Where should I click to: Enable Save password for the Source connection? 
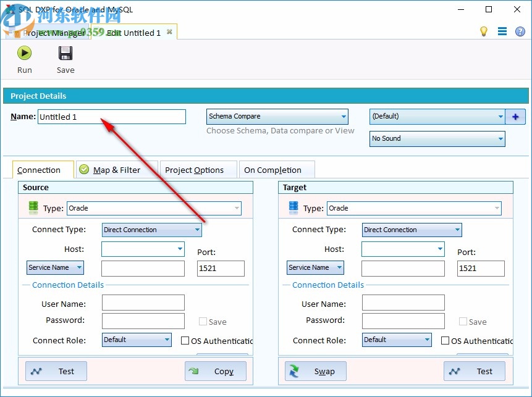click(203, 322)
